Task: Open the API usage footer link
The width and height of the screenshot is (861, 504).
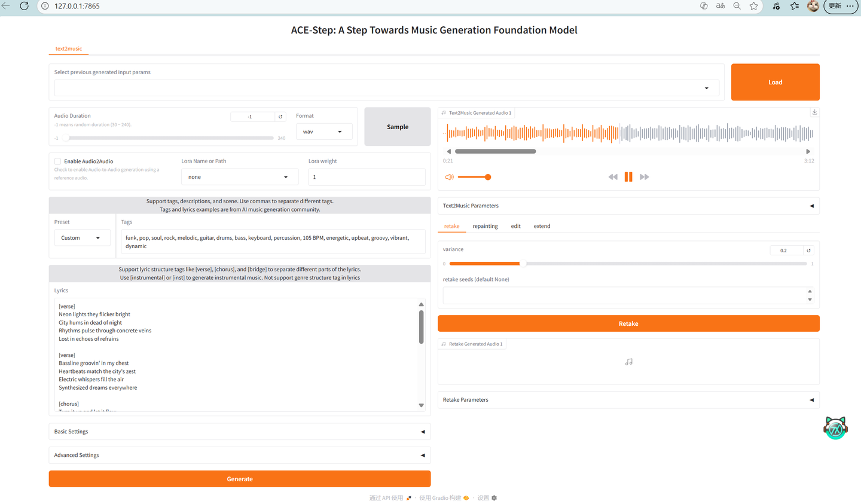Action: (390, 498)
